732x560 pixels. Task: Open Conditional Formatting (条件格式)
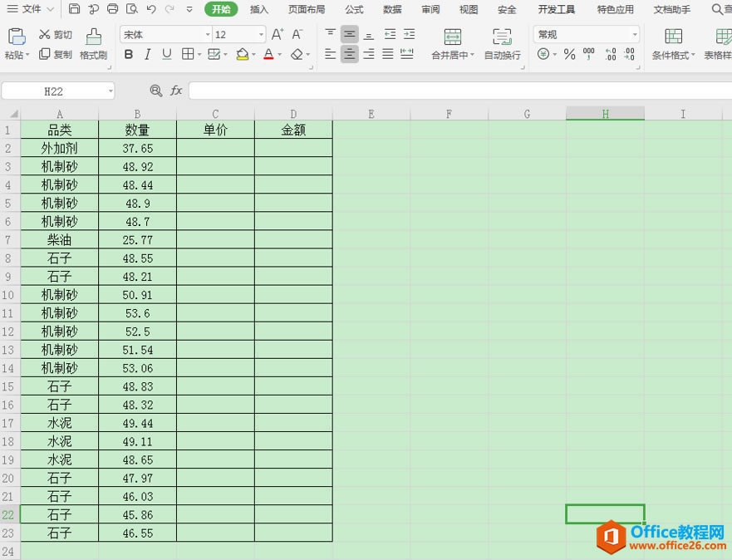point(673,43)
